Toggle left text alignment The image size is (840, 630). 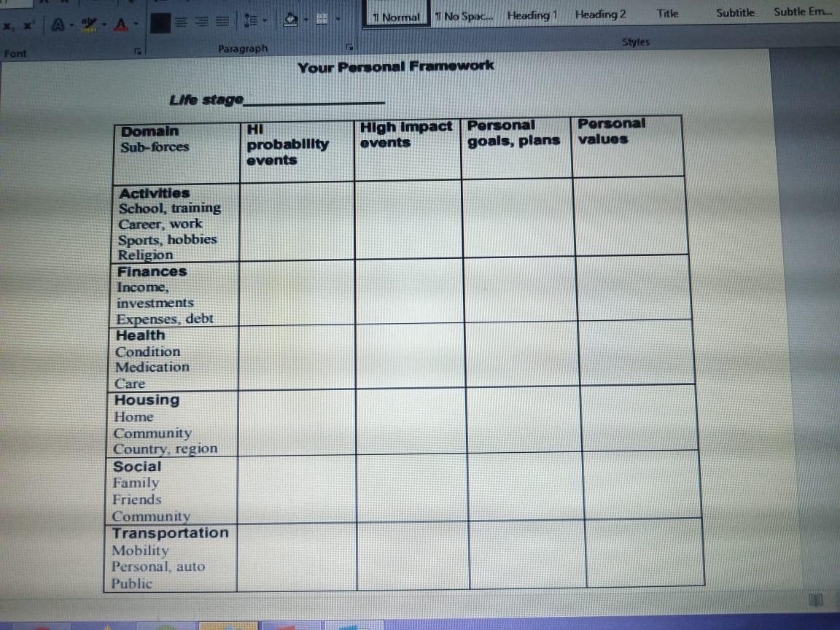tap(180, 21)
